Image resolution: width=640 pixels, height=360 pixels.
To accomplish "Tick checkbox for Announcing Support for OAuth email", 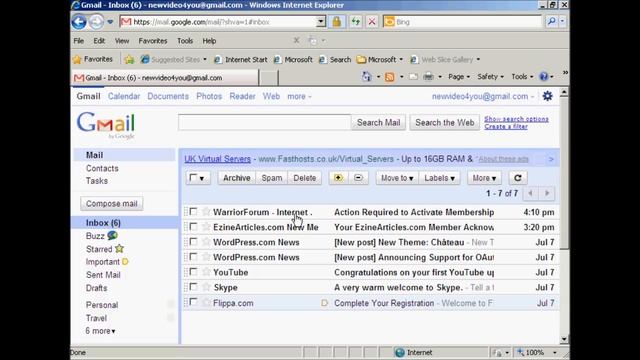I will click(x=193, y=257).
